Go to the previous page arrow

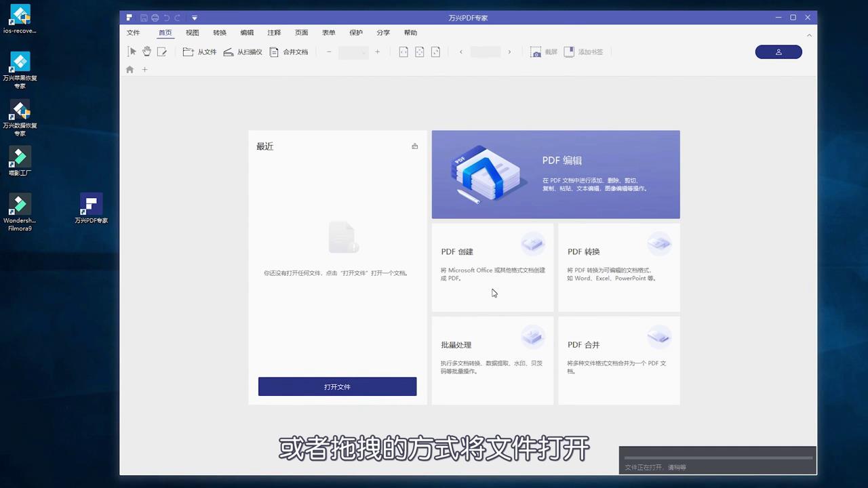tap(461, 52)
